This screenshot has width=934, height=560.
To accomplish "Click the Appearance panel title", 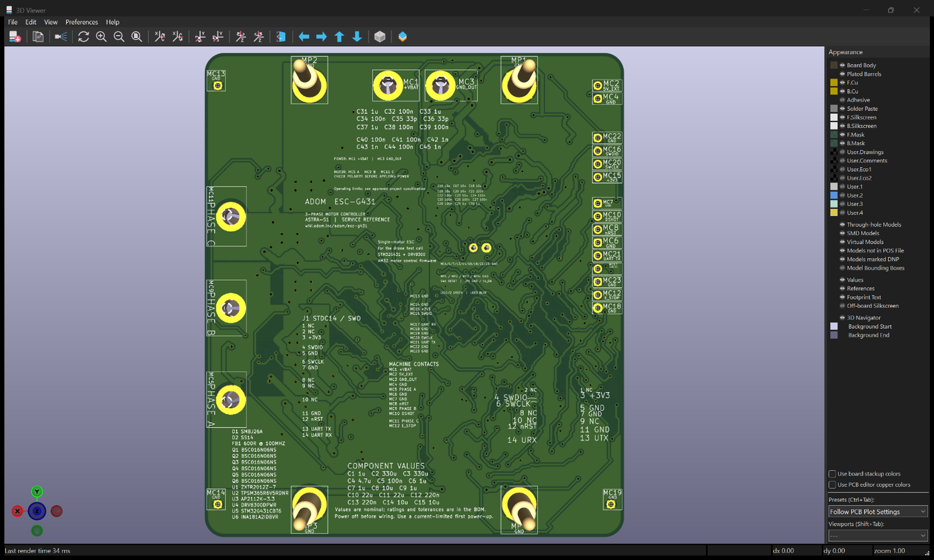I will point(845,52).
